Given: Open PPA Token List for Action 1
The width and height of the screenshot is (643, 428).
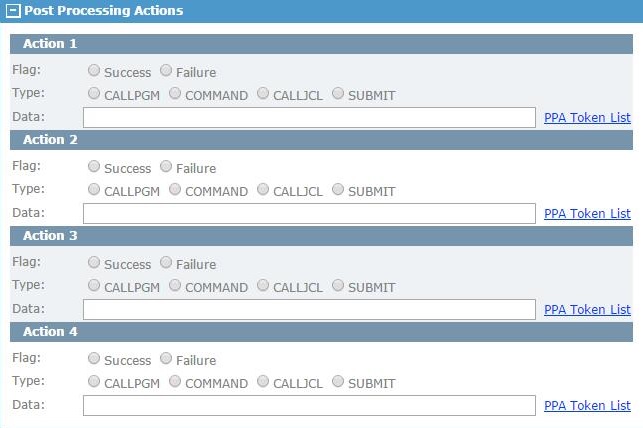Looking at the screenshot, I should pyautogui.click(x=587, y=118).
